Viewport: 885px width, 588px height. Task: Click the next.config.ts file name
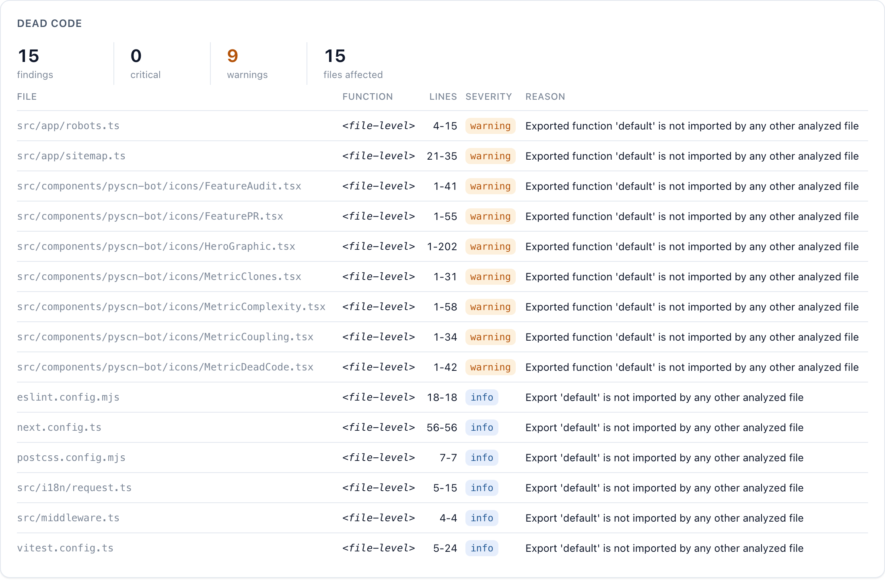click(59, 428)
